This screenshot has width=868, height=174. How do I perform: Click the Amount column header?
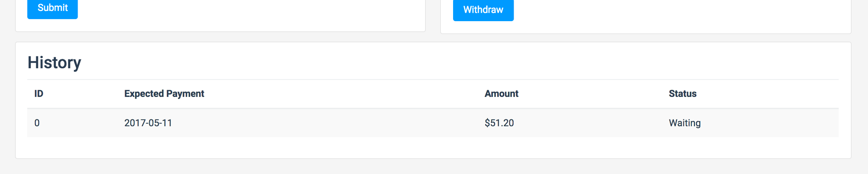point(501,94)
